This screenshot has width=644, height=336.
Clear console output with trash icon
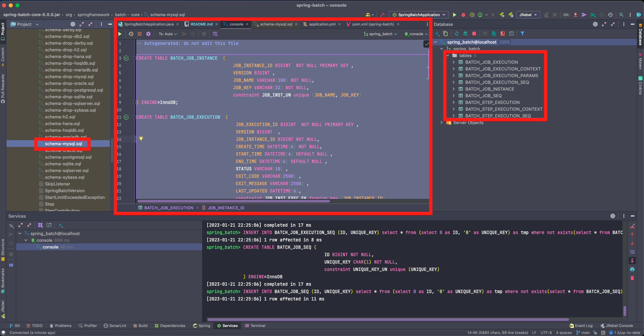[632, 278]
